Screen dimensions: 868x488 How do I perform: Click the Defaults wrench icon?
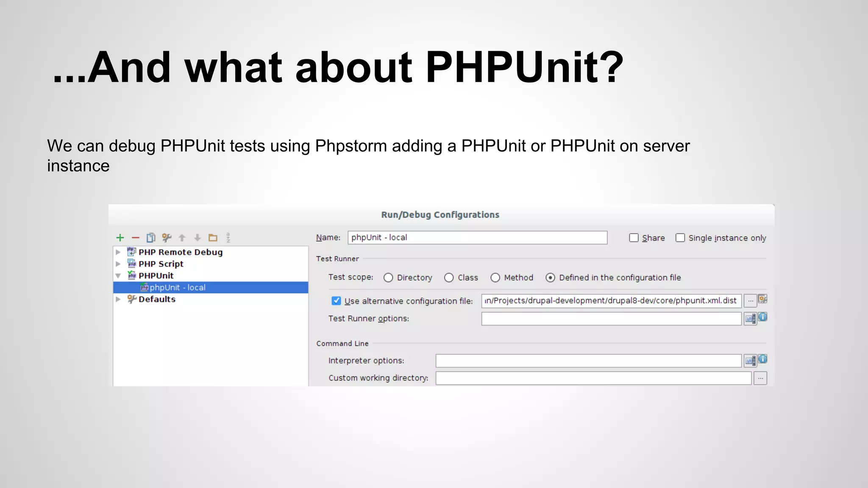pos(132,299)
